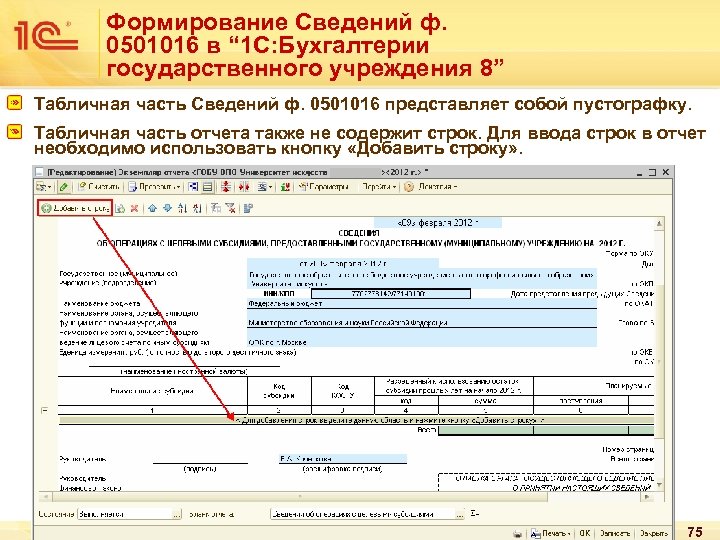Click the horizontal scrollbar left arrow

pos(45,497)
